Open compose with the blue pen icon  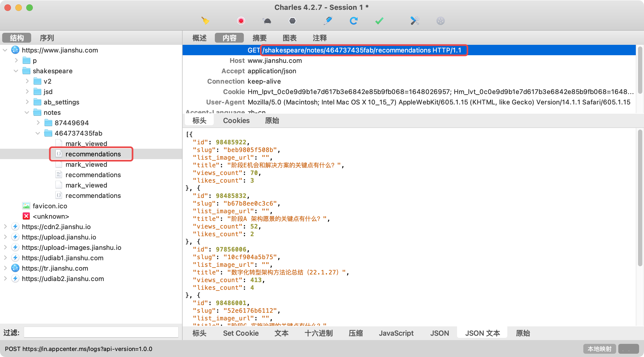[328, 21]
